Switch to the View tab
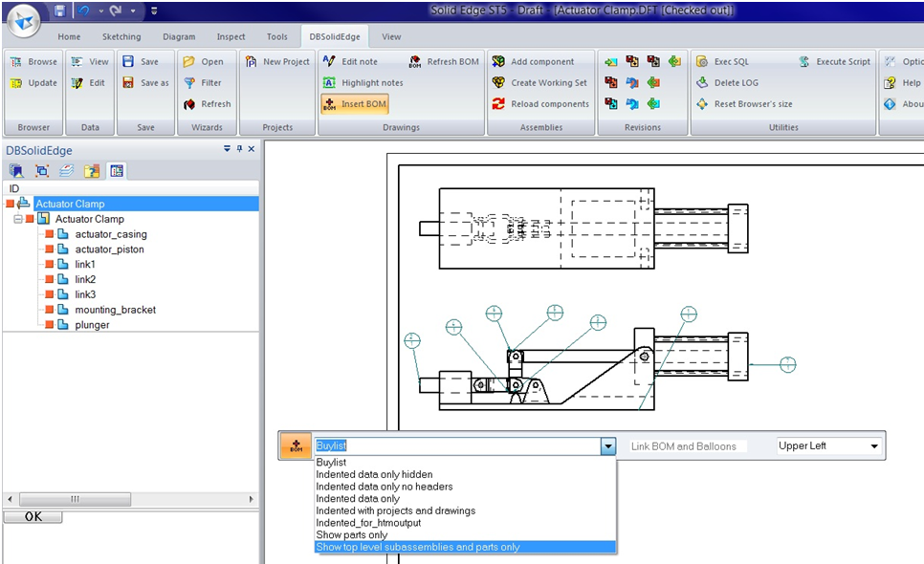924x564 pixels. pos(391,36)
